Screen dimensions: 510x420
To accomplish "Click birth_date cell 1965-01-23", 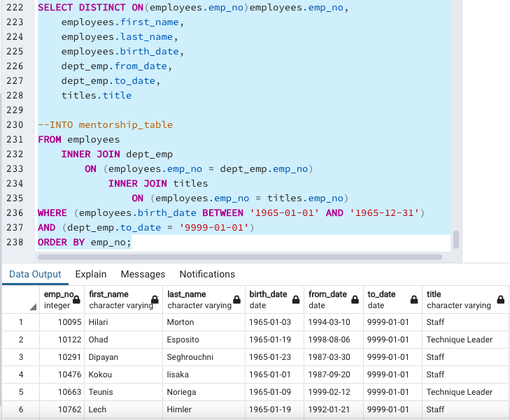I will [274, 357].
